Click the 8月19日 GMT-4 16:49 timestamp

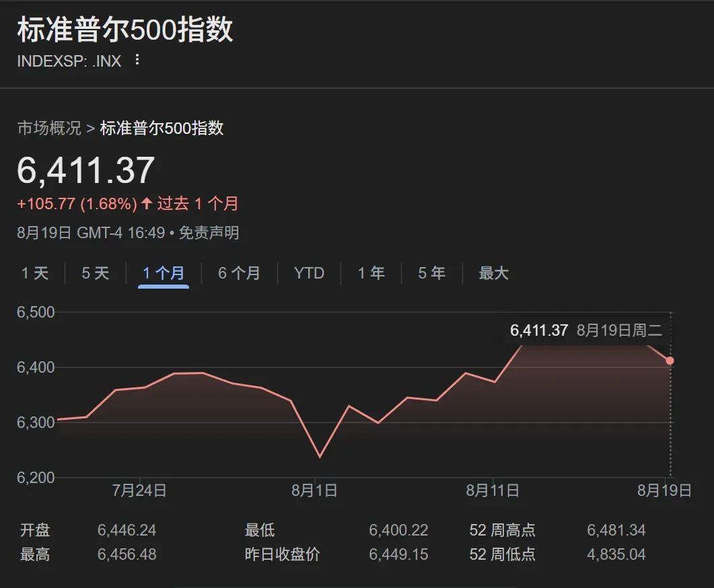91,233
